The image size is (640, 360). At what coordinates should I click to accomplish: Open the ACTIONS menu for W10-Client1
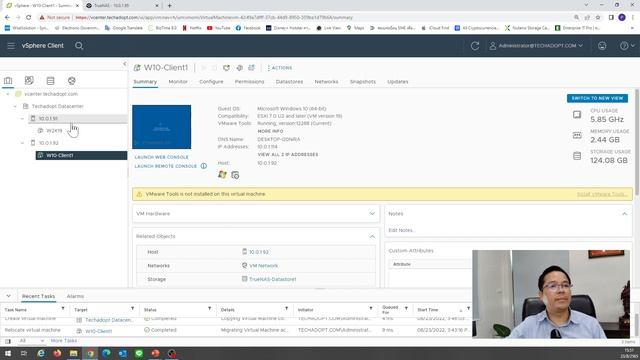coord(280,68)
